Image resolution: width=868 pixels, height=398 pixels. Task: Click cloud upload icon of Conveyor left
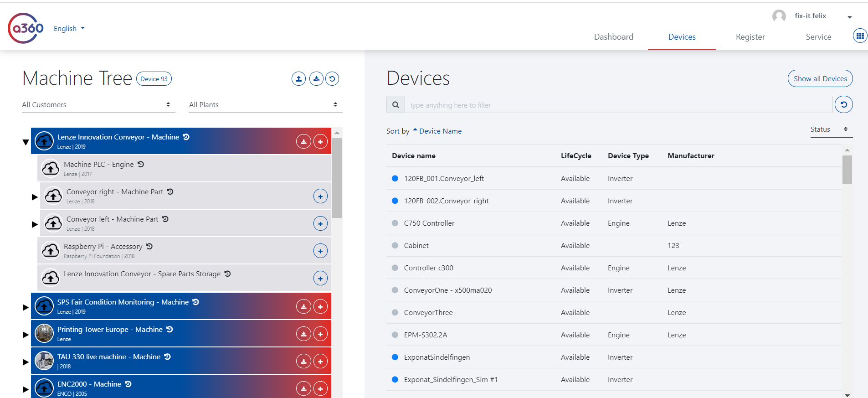click(x=53, y=223)
